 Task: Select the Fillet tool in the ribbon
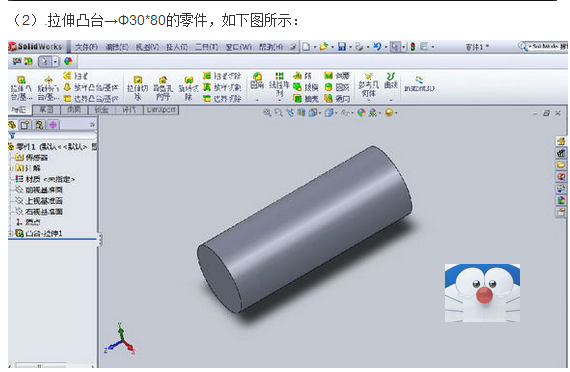257,81
